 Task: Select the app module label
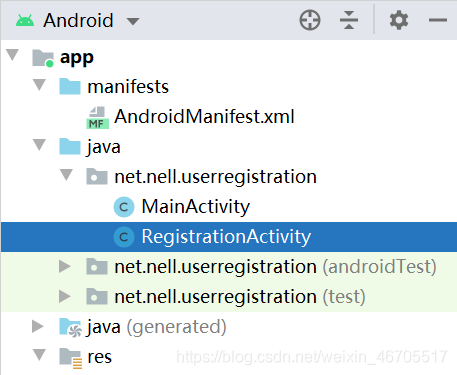coord(77,58)
